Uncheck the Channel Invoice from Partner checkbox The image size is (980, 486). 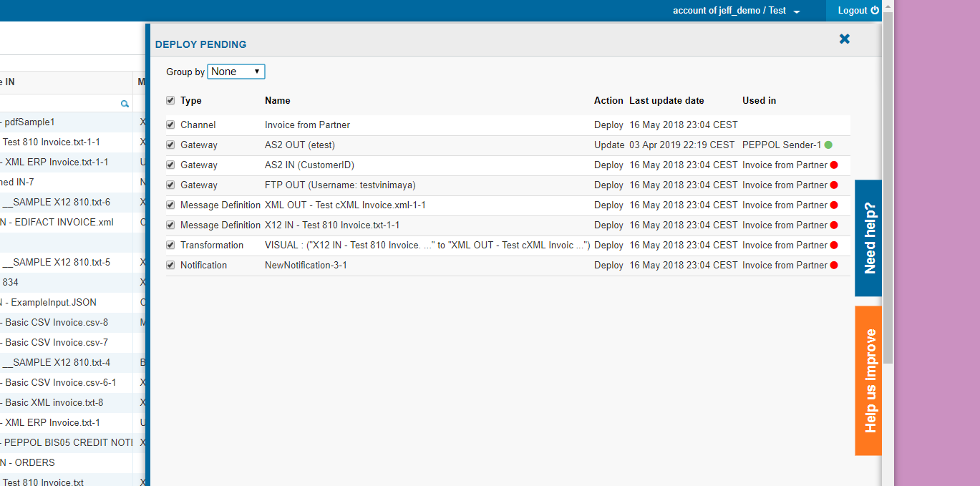[x=170, y=125]
